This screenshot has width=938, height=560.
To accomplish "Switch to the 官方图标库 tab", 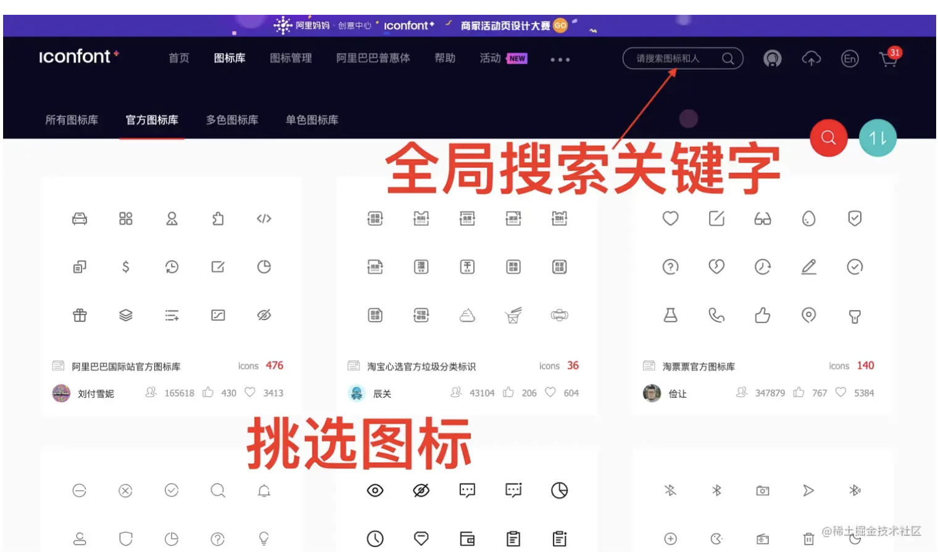I will tap(152, 120).
